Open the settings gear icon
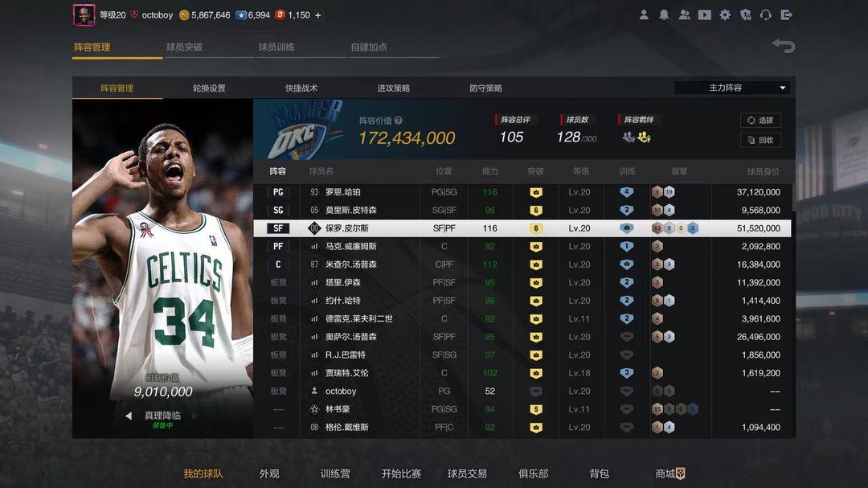The image size is (868, 488). [x=725, y=14]
